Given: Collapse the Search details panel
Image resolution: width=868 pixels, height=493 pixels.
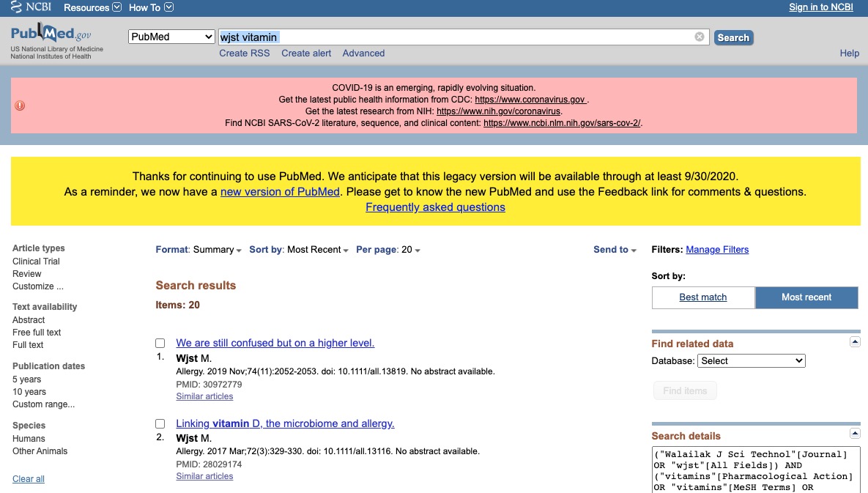Looking at the screenshot, I should tap(855, 434).
